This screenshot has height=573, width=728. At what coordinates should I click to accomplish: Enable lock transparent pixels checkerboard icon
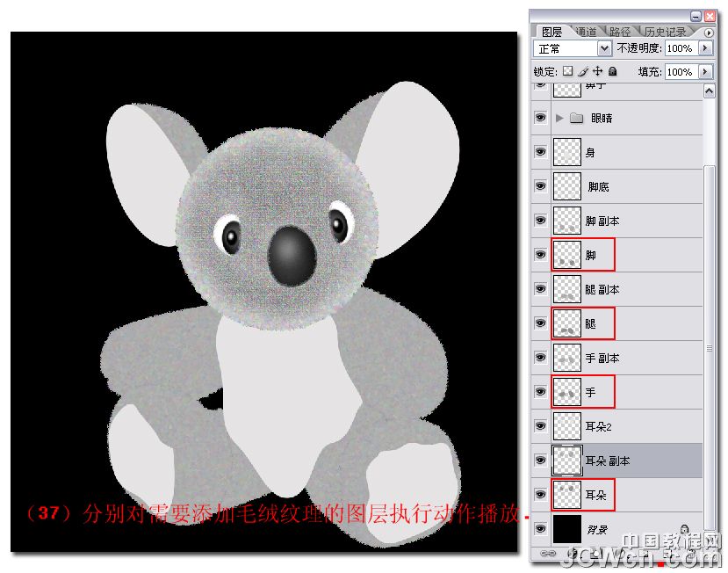pyautogui.click(x=567, y=71)
